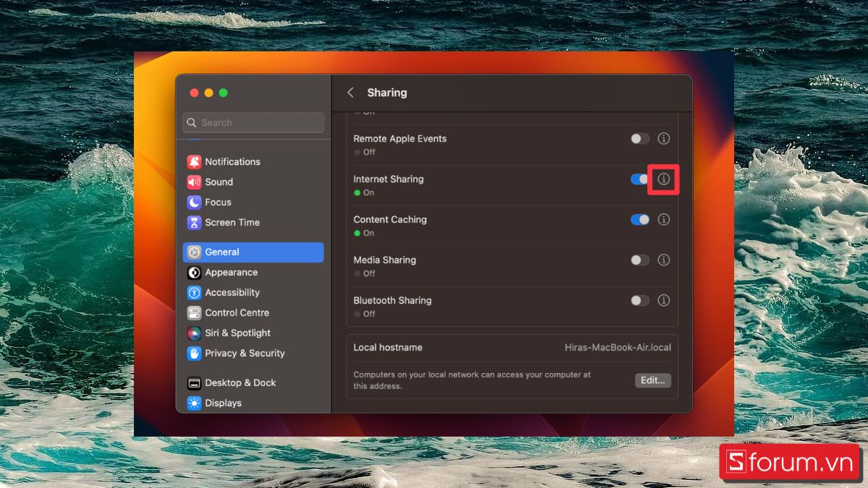Click Edit to change local hostname
The width and height of the screenshot is (868, 488).
[x=652, y=380]
